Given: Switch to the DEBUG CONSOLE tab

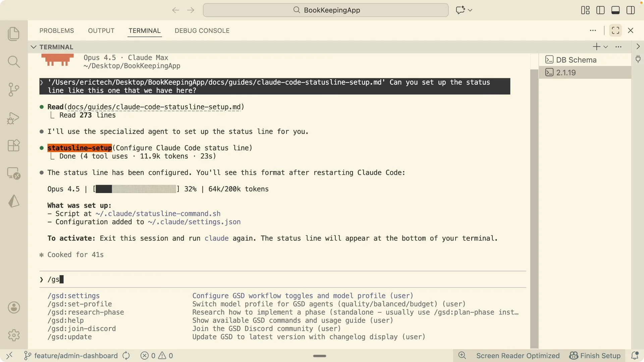Looking at the screenshot, I should point(202,31).
